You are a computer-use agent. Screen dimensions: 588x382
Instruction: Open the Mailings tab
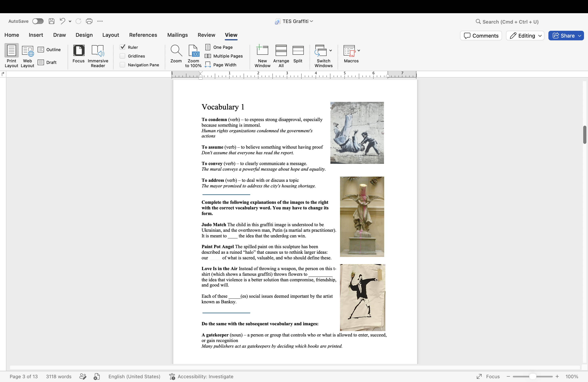177,35
